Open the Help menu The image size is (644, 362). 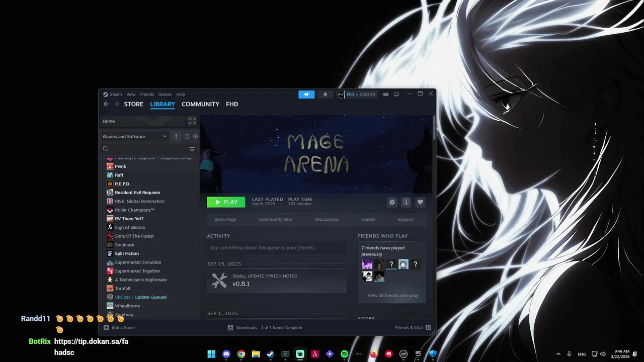pyautogui.click(x=181, y=95)
